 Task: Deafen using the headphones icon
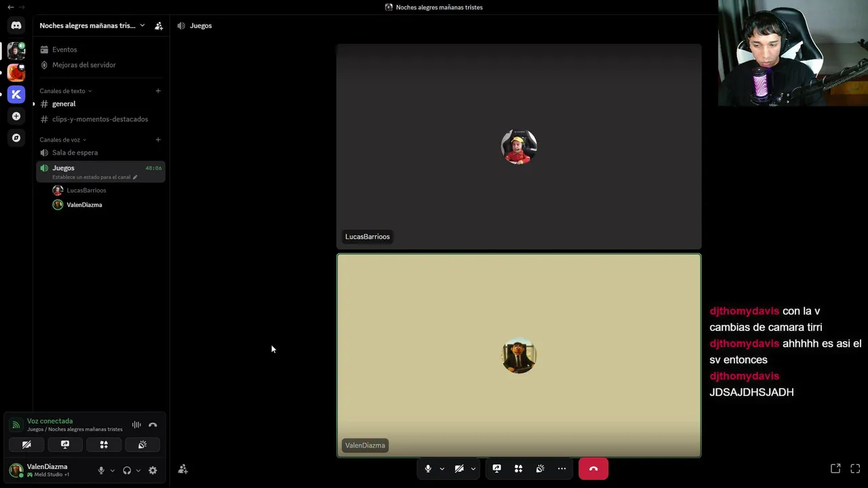tap(127, 470)
